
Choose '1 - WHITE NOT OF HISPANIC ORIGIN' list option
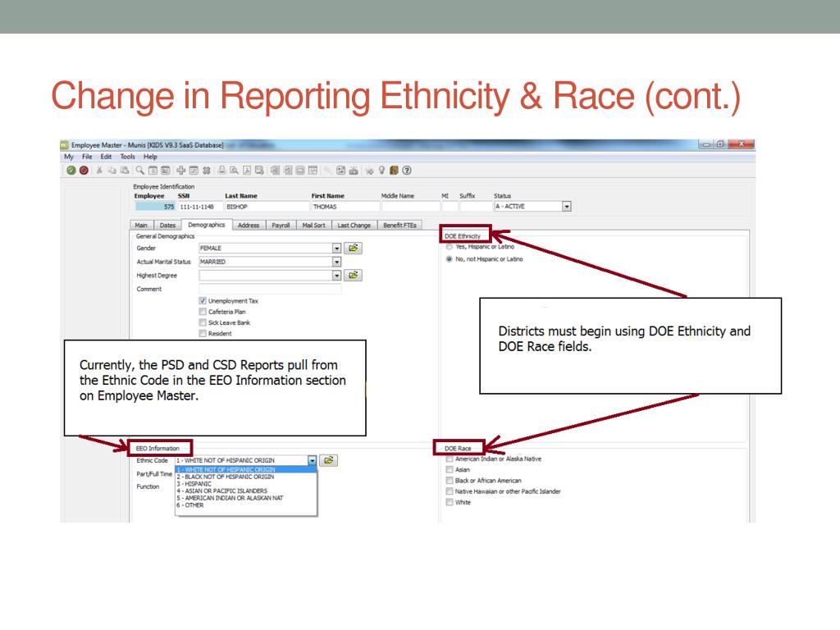[x=246, y=470]
